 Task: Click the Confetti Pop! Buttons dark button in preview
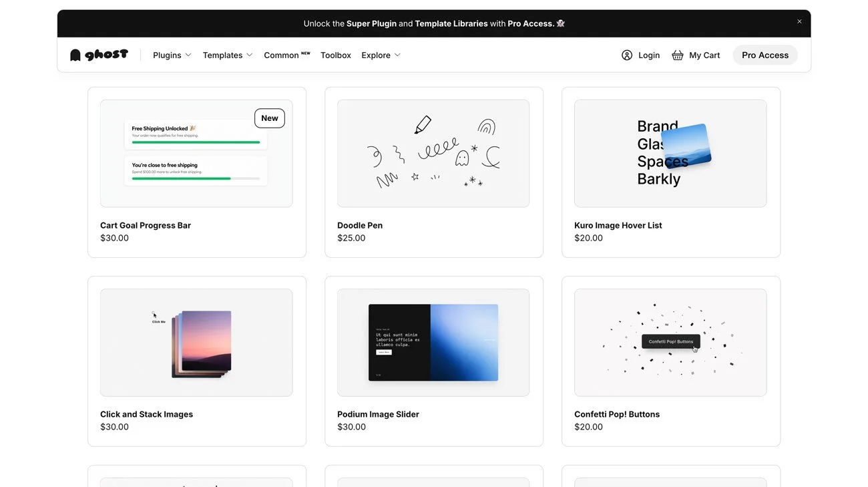tap(670, 341)
